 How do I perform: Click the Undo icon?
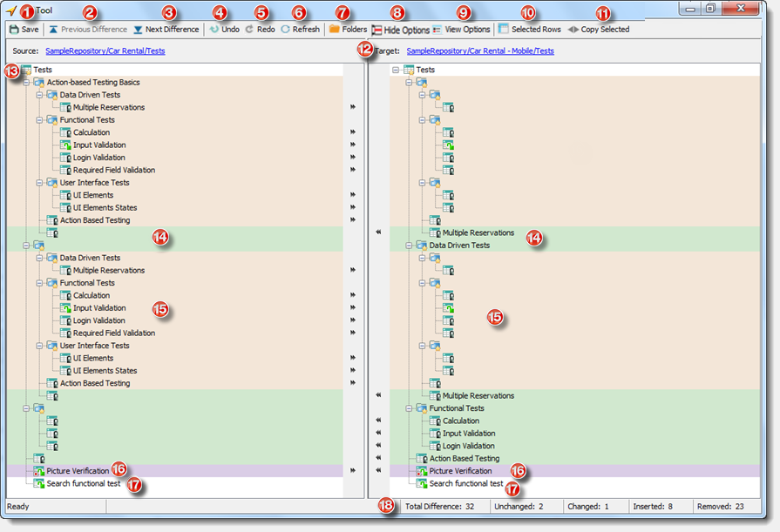pos(214,30)
